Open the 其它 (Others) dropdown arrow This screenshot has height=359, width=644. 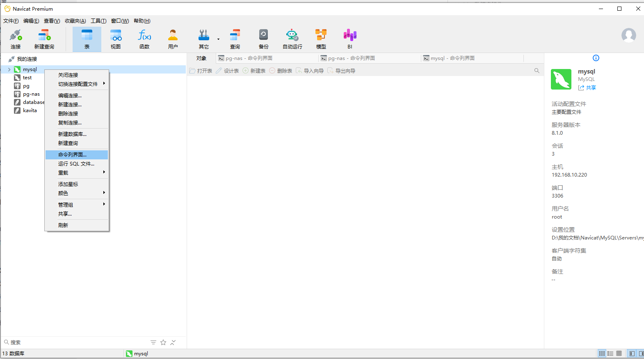pyautogui.click(x=218, y=39)
